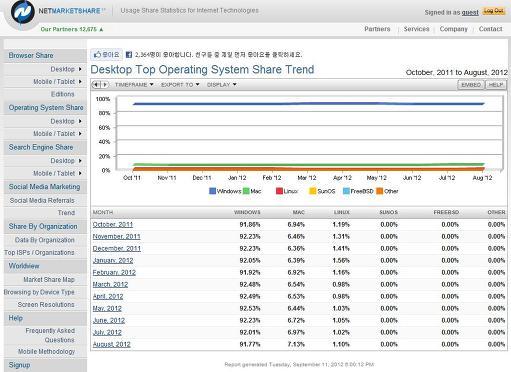Open the November, 2011 row link
The width and height of the screenshot is (511, 372).
[x=116, y=237]
